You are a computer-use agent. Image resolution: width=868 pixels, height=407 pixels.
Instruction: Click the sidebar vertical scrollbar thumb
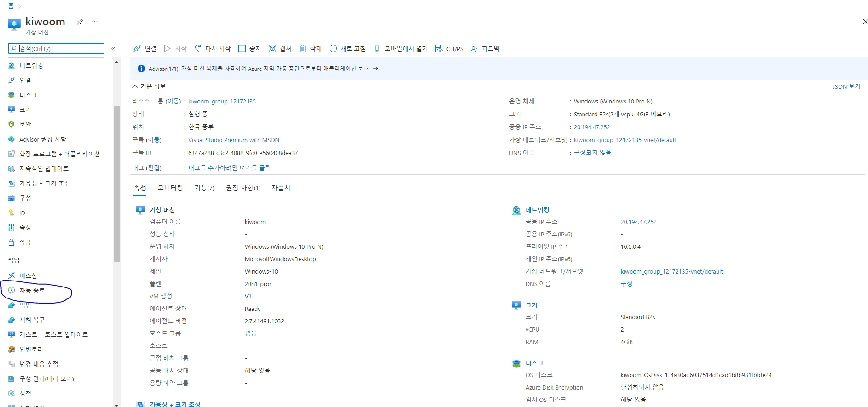pyautogui.click(x=116, y=183)
